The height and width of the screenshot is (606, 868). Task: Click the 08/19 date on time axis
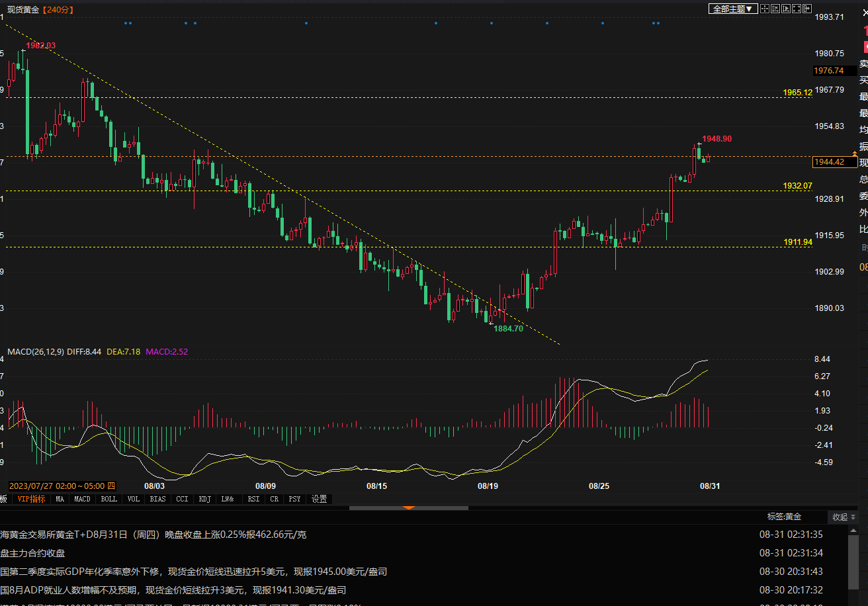(x=488, y=486)
